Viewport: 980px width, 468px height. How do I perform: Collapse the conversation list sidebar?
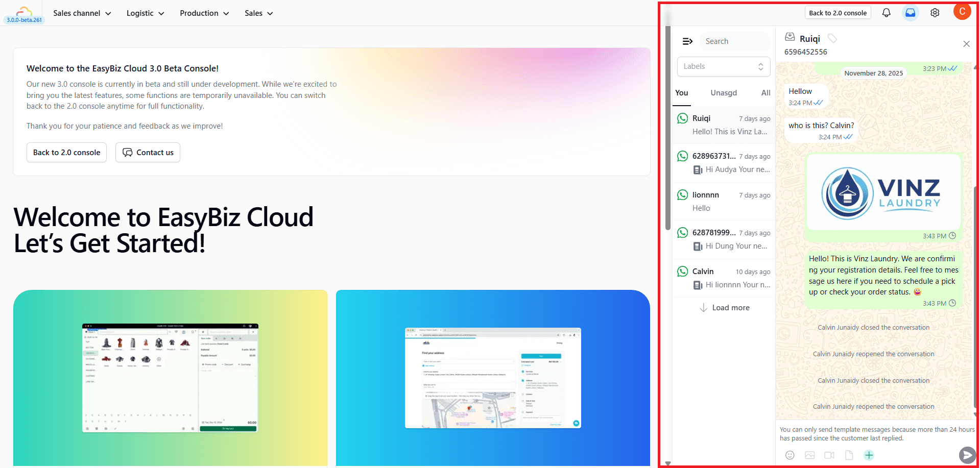click(x=687, y=41)
